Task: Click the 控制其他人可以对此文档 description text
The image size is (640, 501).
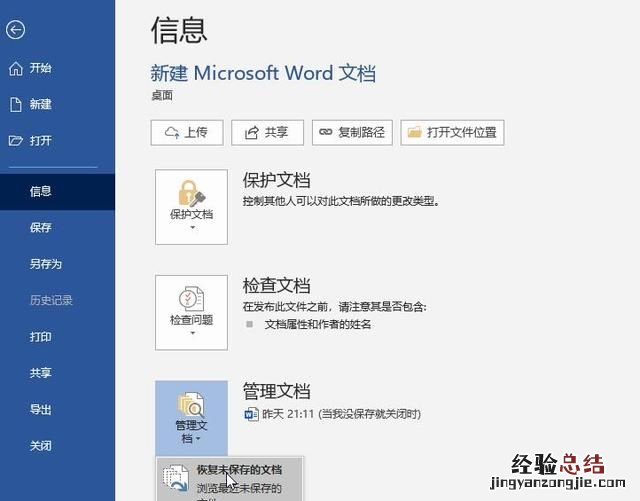Action: (341, 201)
